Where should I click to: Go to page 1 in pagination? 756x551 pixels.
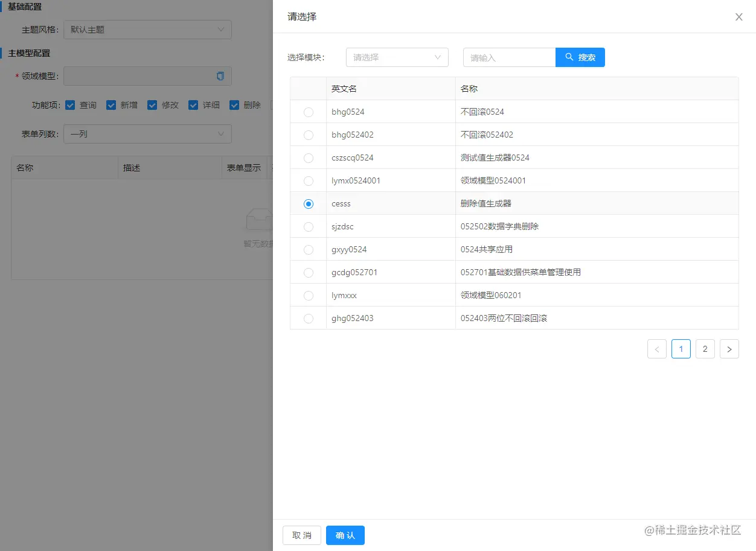click(x=681, y=349)
